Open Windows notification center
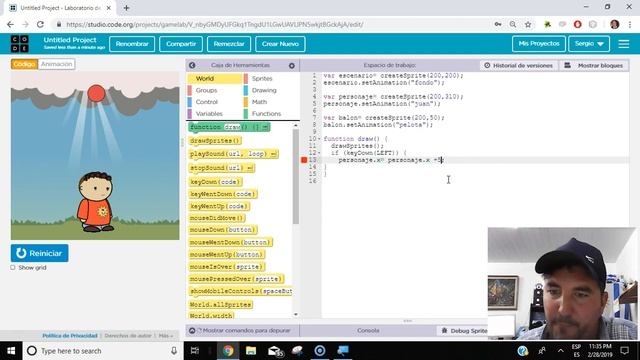This screenshot has width=640, height=360. [x=624, y=351]
